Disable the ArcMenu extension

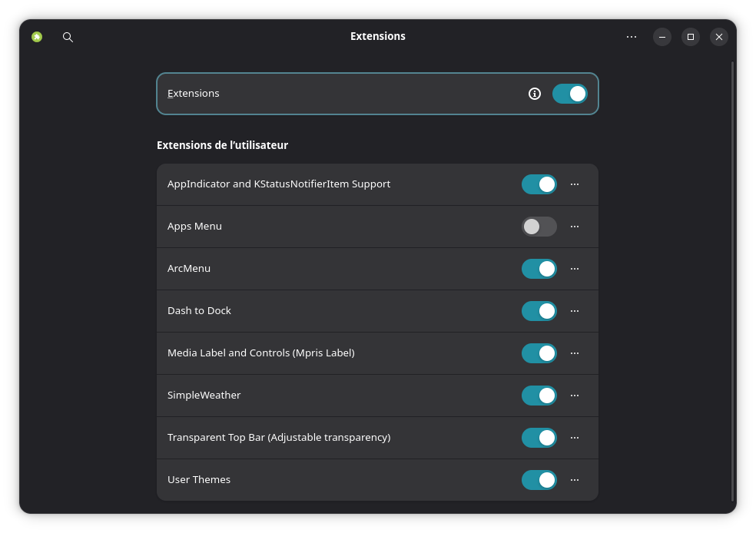[x=539, y=268]
